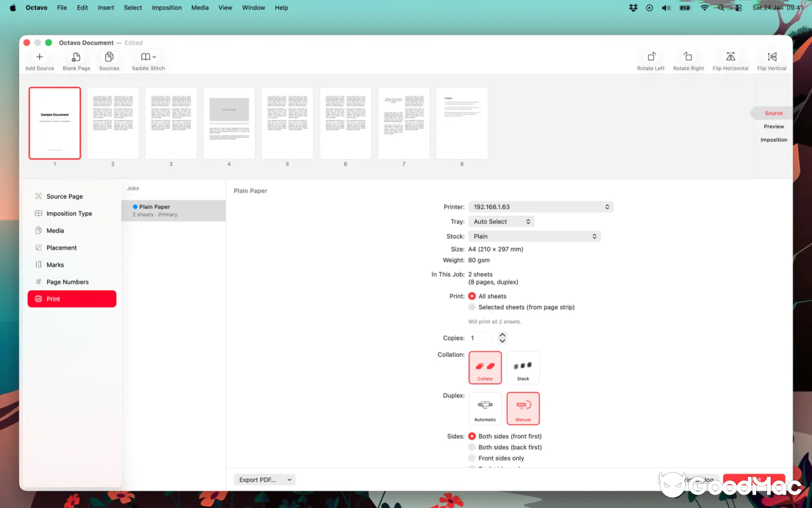Rotate the page right with the Rotate Right icon
Image resolution: width=812 pixels, height=508 pixels.
tap(688, 60)
